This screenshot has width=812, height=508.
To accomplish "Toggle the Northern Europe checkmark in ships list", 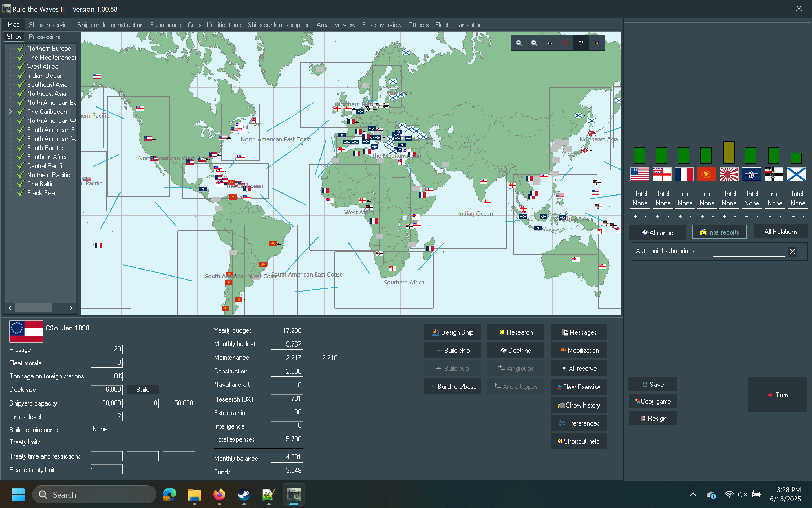I will pyautogui.click(x=21, y=48).
